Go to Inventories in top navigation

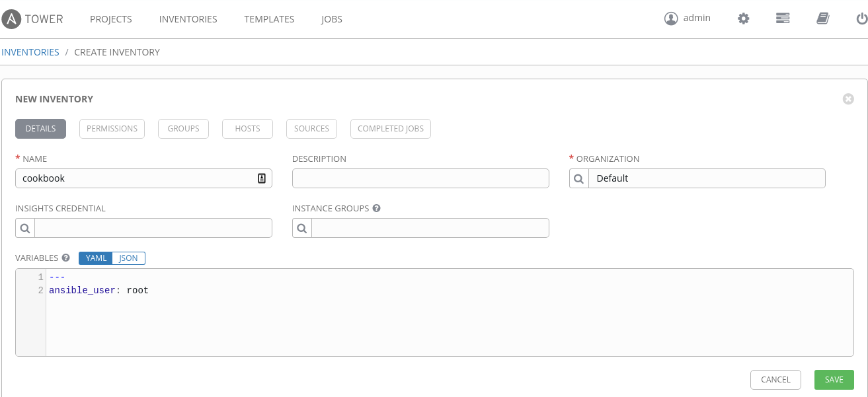[188, 19]
